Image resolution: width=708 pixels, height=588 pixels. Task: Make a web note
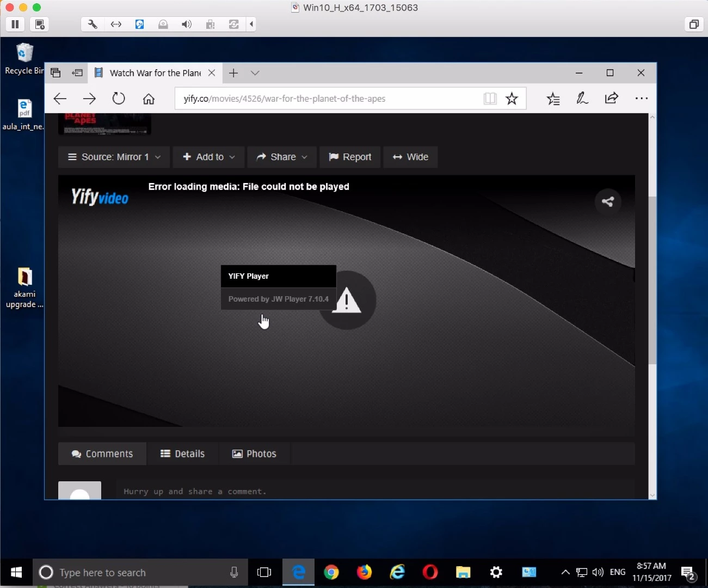pos(582,99)
